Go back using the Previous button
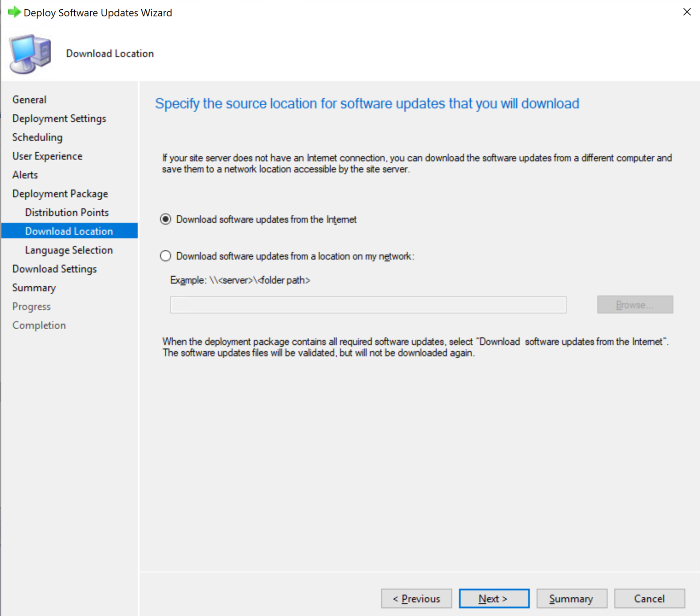 416,598
